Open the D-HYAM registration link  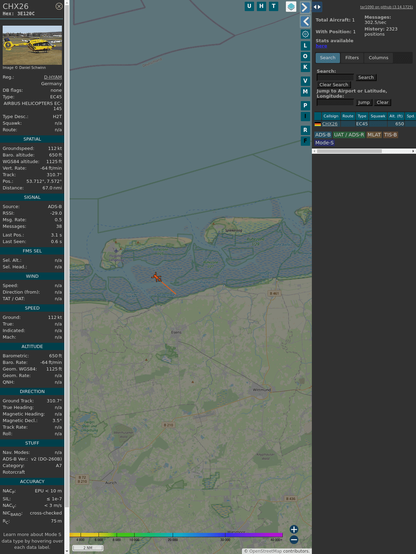coord(53,77)
